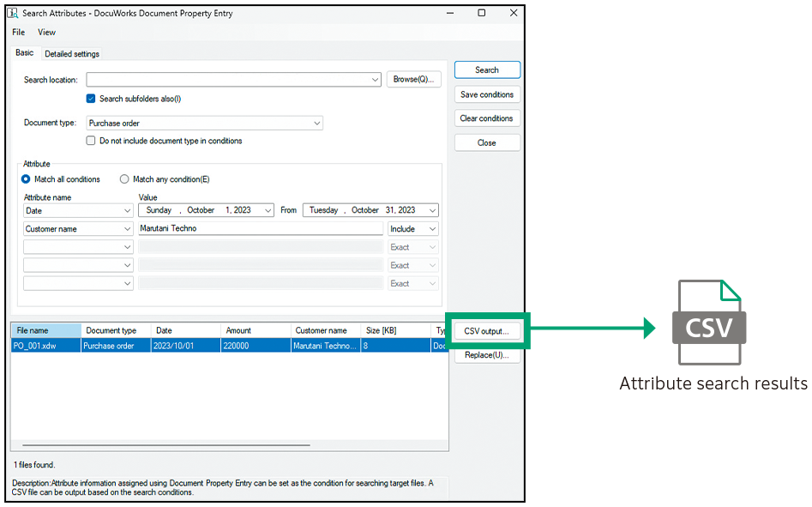Click CSV output to export results
812x507 pixels.
(486, 331)
